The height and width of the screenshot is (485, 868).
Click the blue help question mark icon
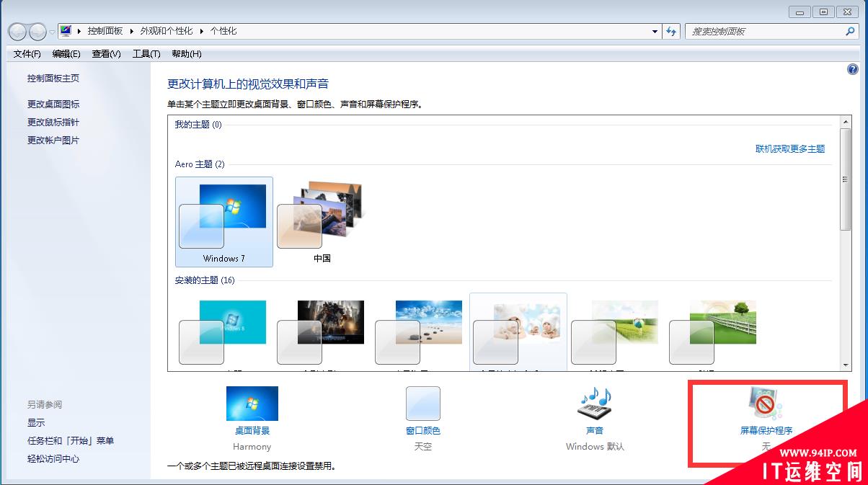(853, 70)
